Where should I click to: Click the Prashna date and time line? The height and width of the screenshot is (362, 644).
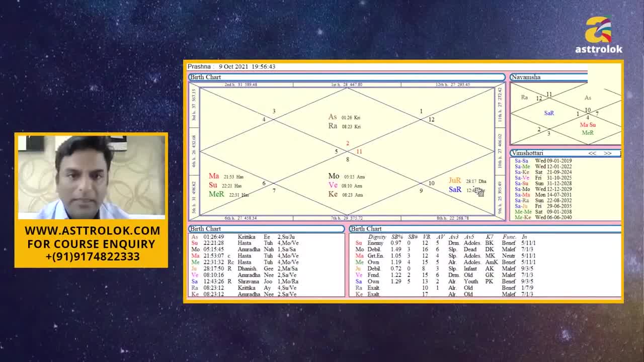[x=231, y=66]
